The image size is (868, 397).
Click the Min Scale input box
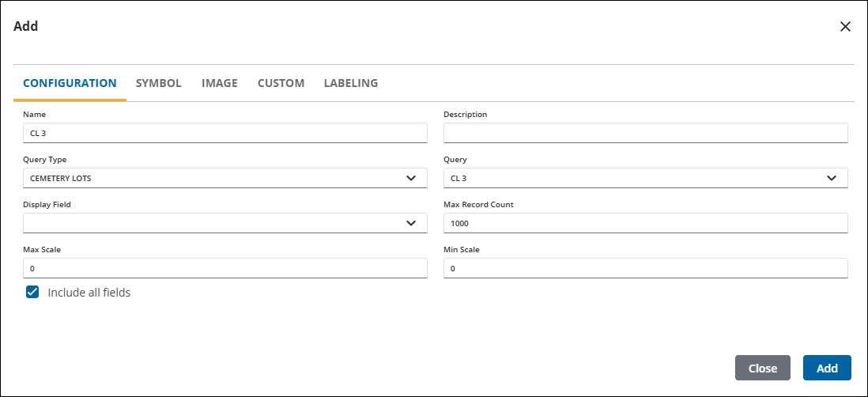coord(645,268)
